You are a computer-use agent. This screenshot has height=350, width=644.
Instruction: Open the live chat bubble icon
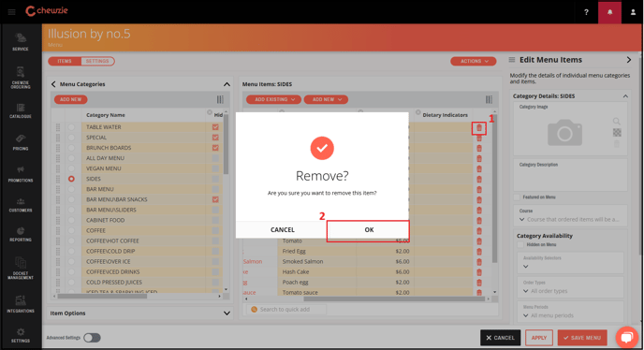(x=627, y=337)
